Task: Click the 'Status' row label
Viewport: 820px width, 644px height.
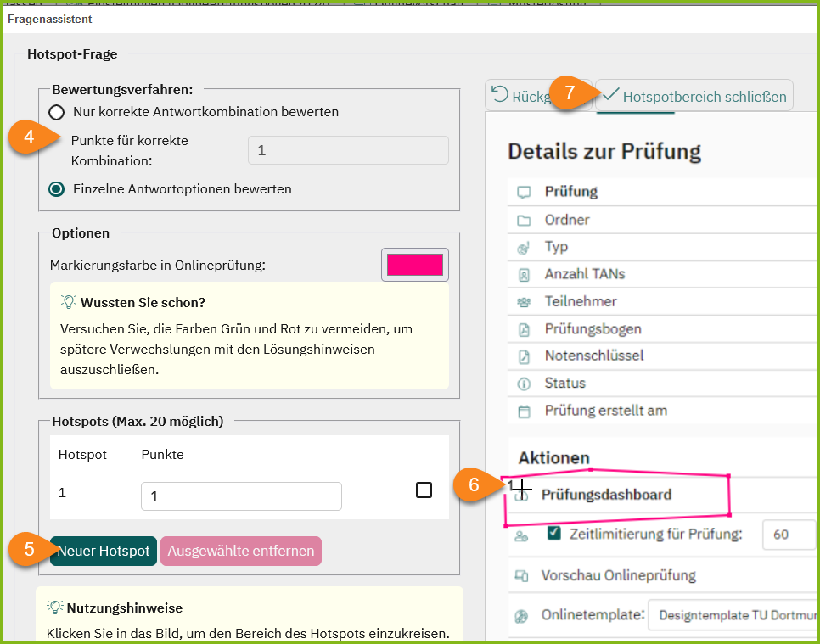Action: [564, 383]
